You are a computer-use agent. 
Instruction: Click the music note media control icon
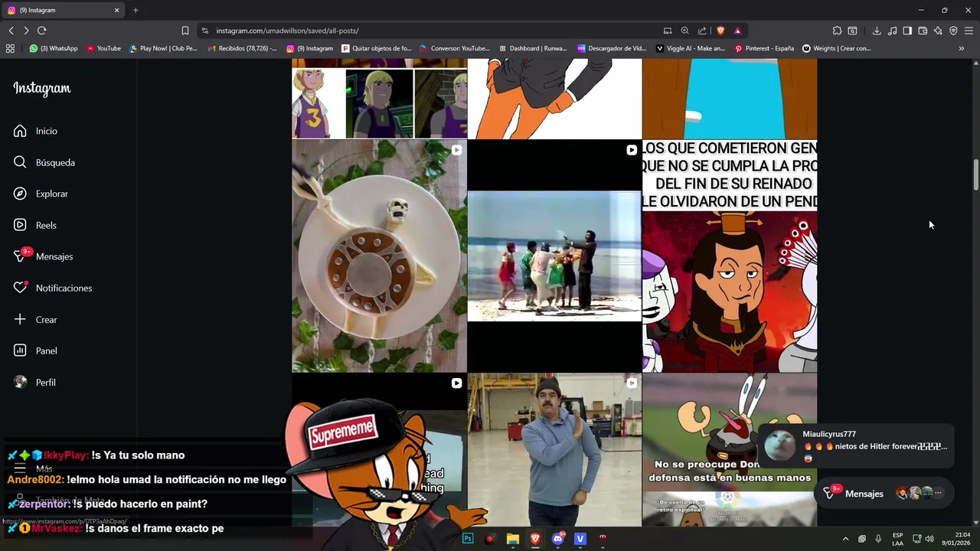click(x=892, y=31)
